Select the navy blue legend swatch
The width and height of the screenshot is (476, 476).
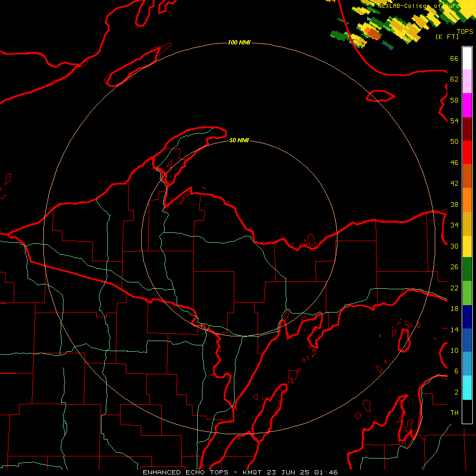467,317
